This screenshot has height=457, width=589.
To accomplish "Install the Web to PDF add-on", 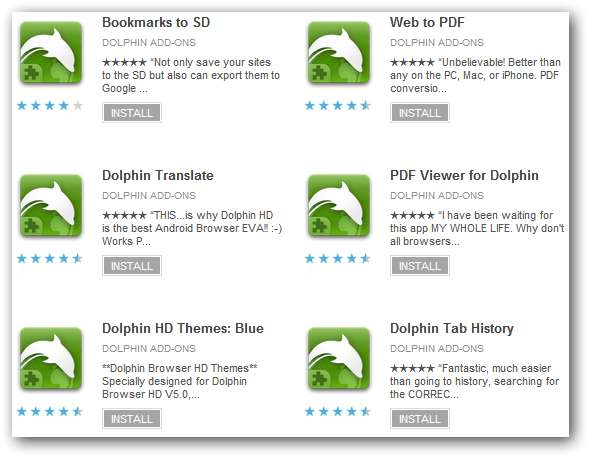I will coord(420,113).
